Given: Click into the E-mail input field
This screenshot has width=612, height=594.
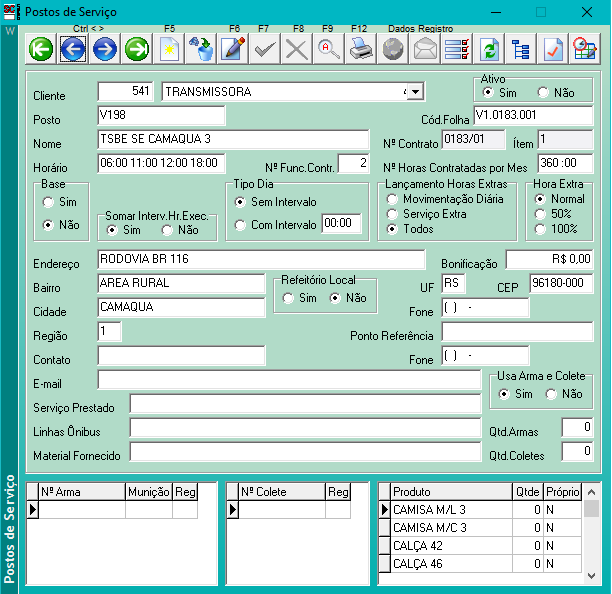Looking at the screenshot, I should [x=288, y=380].
